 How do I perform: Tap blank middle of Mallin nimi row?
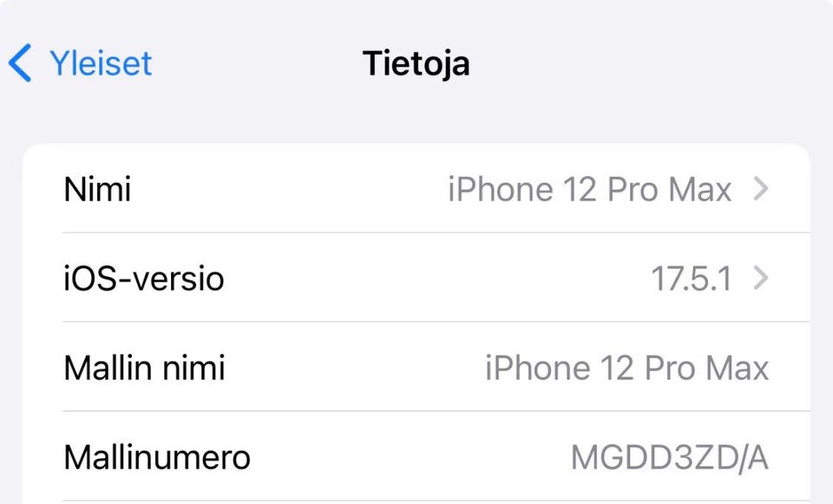(355, 368)
